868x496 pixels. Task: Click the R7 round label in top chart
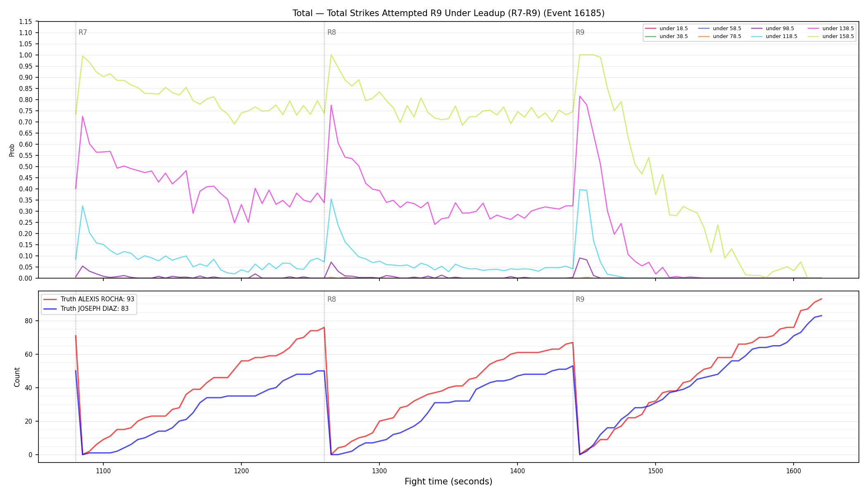click(83, 32)
